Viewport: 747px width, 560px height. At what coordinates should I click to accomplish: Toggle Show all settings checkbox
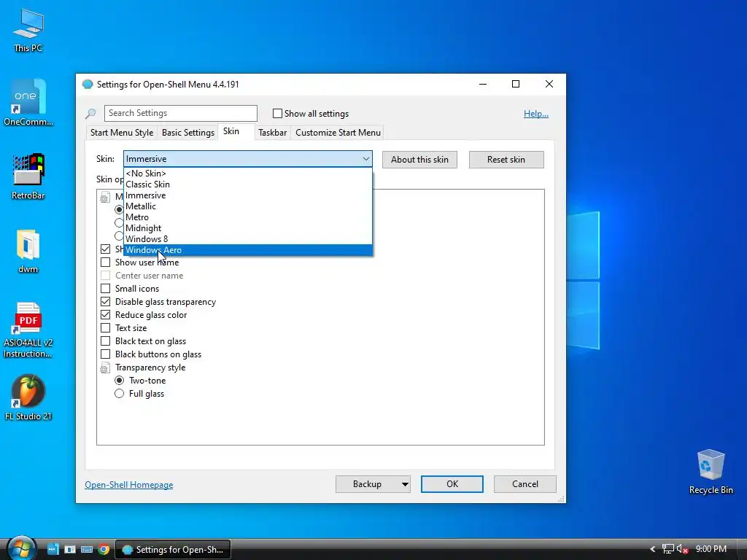[277, 113]
